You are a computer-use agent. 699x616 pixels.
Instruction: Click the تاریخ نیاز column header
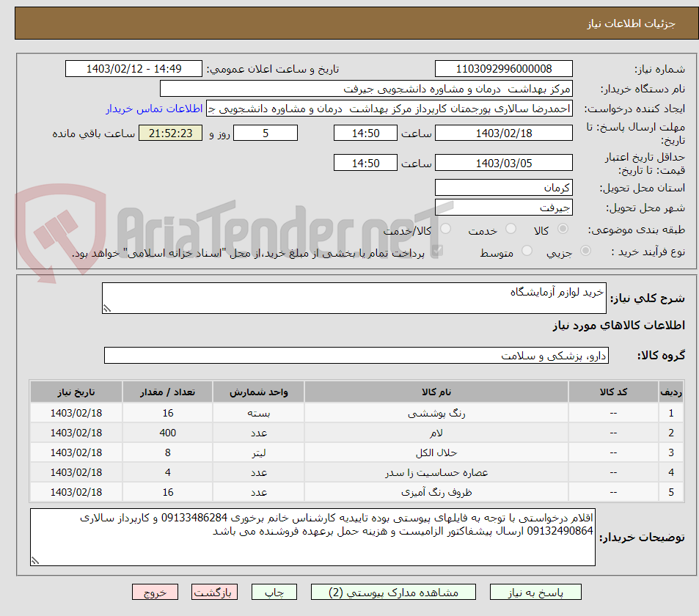76,392
